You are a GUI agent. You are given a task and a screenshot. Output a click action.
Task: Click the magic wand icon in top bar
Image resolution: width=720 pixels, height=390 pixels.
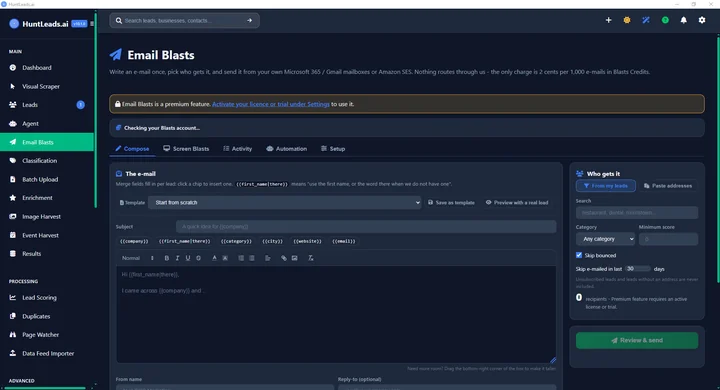646,20
